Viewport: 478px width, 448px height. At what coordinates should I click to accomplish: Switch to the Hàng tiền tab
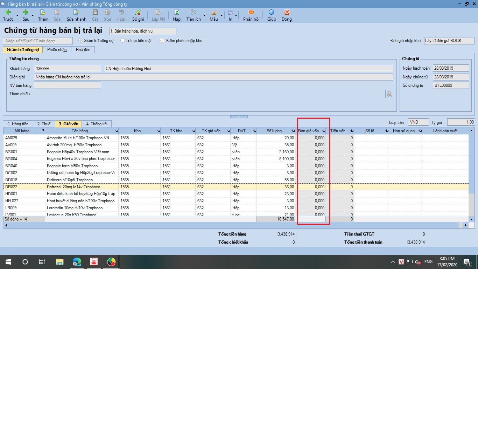click(18, 124)
